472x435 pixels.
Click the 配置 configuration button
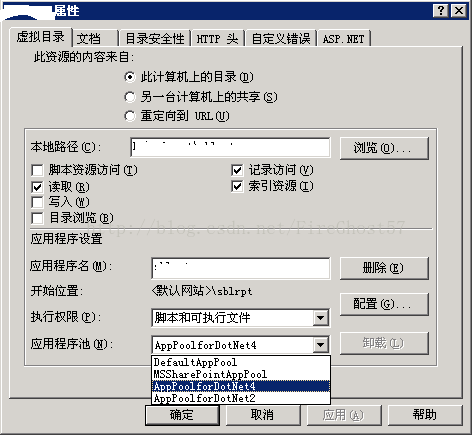coord(384,304)
